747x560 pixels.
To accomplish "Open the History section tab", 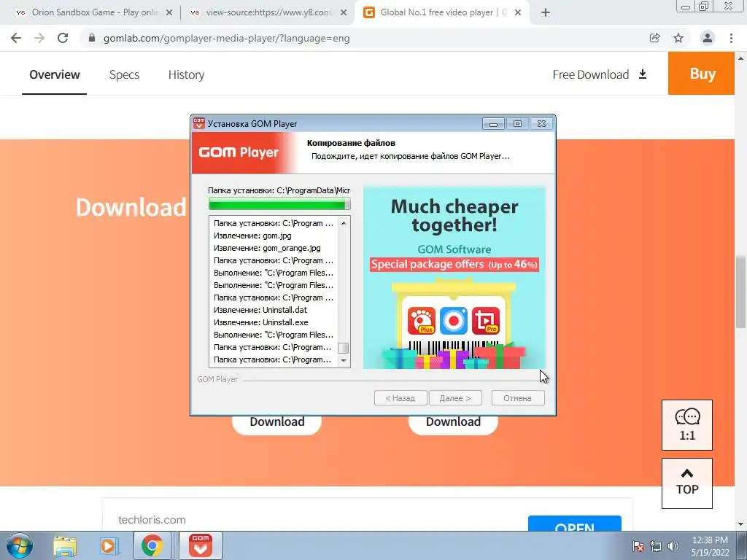I will click(186, 75).
